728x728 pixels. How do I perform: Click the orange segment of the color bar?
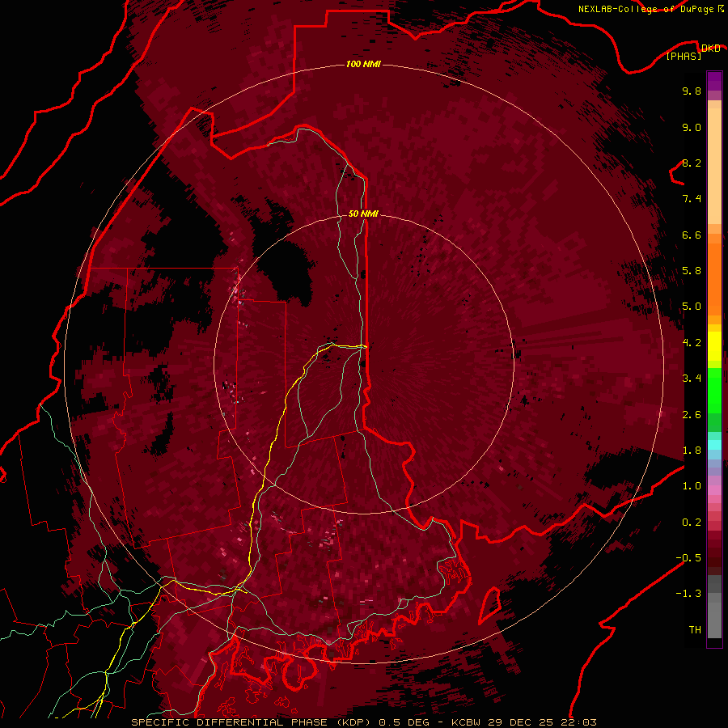coord(714,278)
